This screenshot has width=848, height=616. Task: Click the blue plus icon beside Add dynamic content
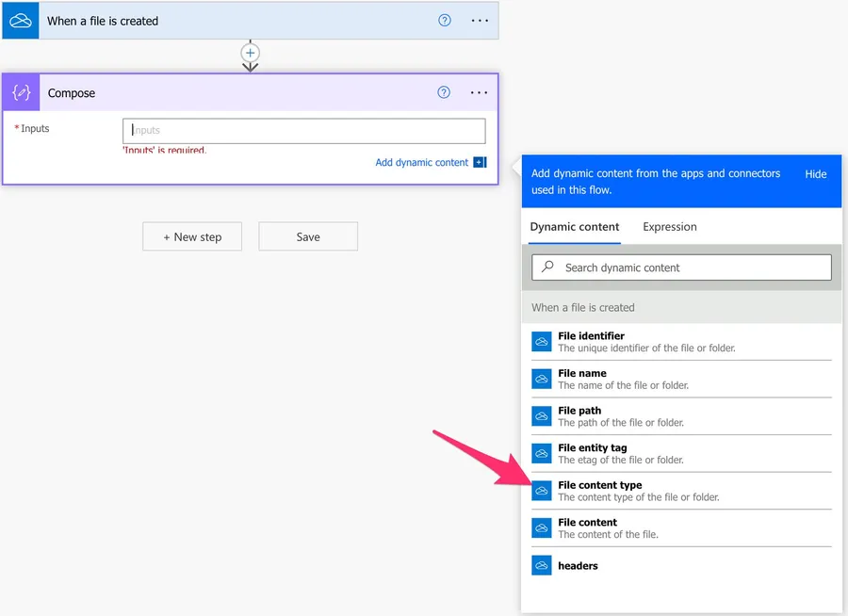tap(480, 163)
